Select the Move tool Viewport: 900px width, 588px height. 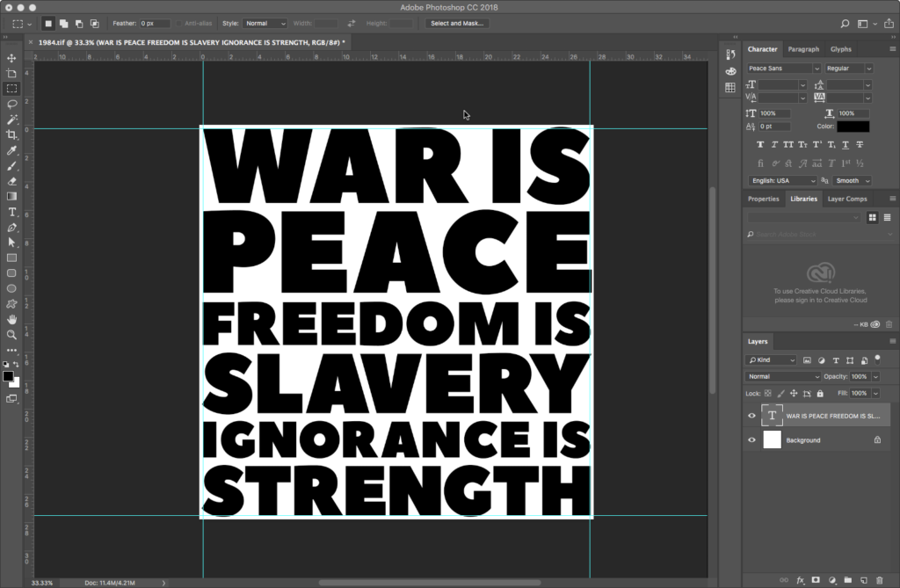point(12,58)
